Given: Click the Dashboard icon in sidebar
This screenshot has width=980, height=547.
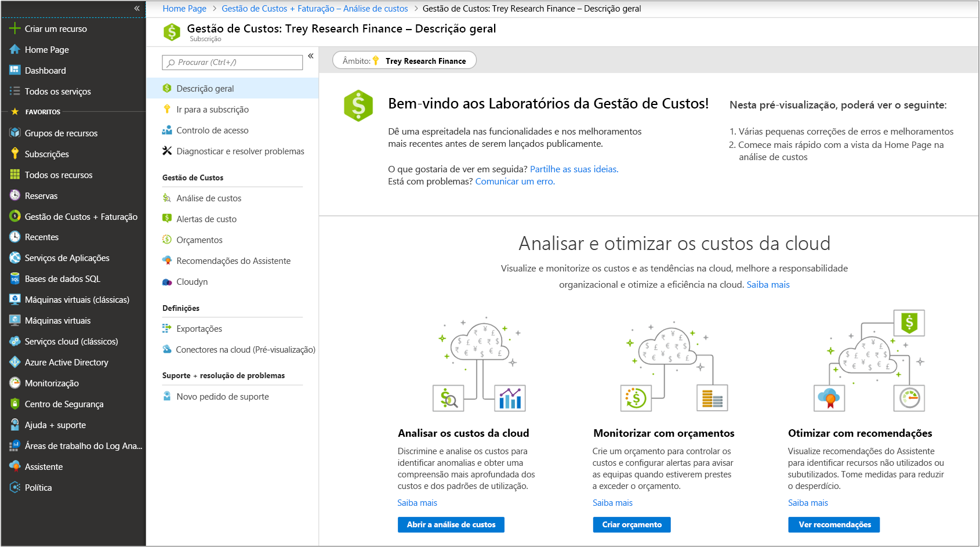Looking at the screenshot, I should click(x=15, y=70).
